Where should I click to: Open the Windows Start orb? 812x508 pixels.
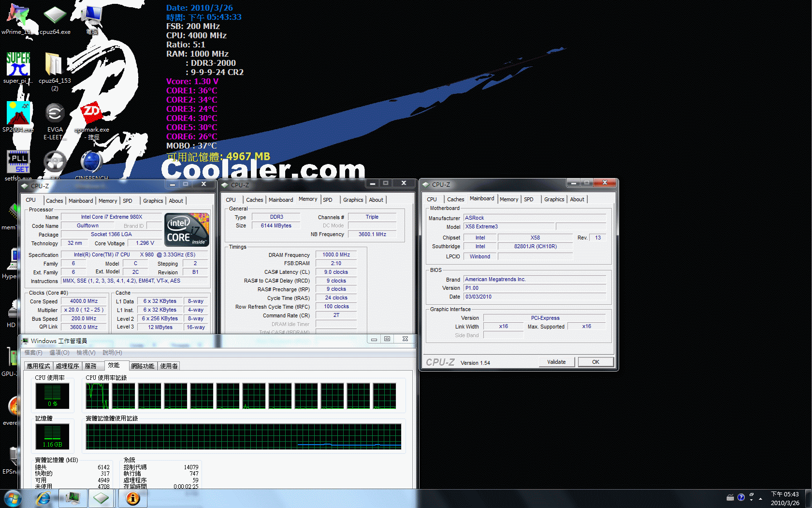tap(13, 498)
